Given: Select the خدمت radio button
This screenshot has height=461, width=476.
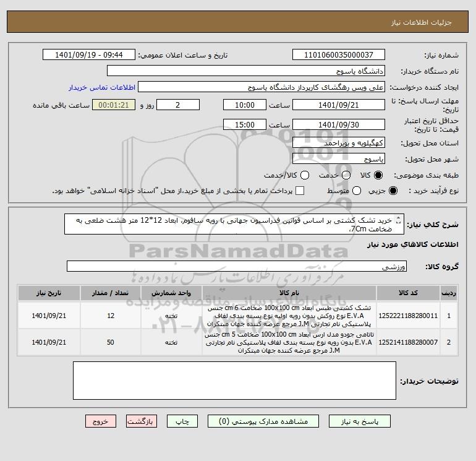Looking at the screenshot, I should tap(346, 175).
